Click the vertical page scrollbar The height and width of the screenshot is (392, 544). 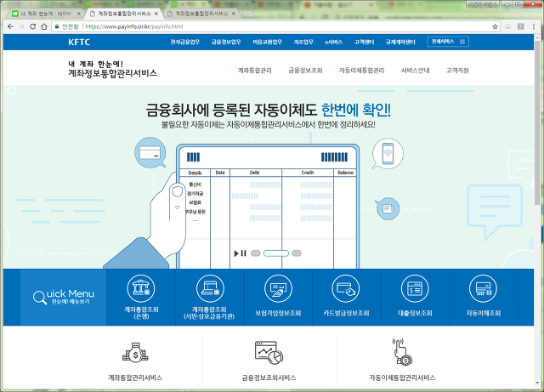(x=537, y=122)
